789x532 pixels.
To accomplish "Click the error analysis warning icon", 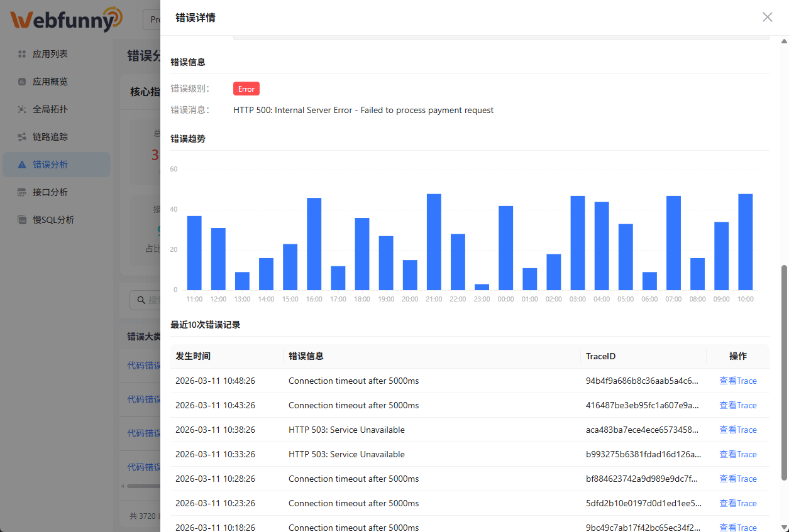I will coord(22,165).
